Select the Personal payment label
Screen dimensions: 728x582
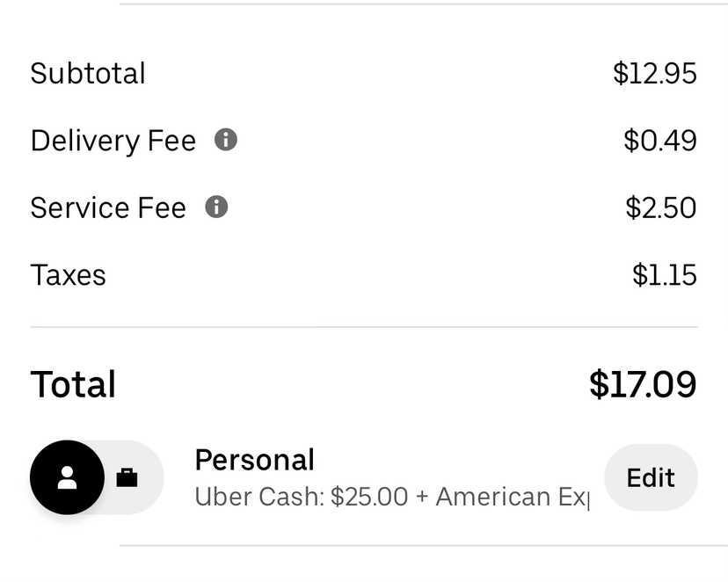255,459
